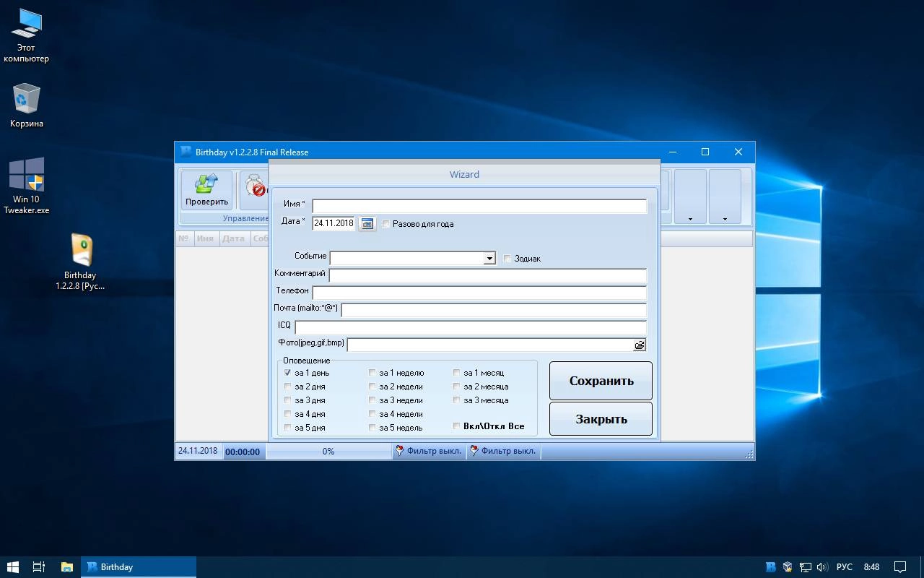Image resolution: width=924 pixels, height=578 pixels.
Task: Open Этот компьютер desktop icon
Action: click(27, 35)
